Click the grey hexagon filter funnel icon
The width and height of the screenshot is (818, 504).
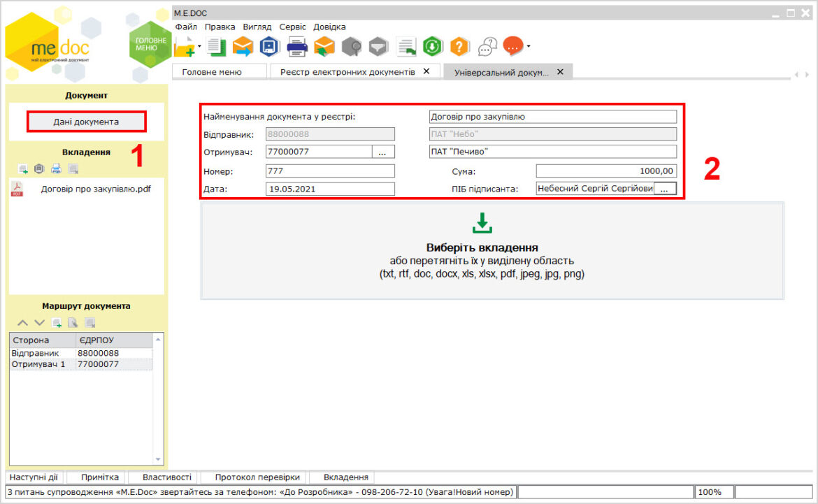tap(379, 47)
